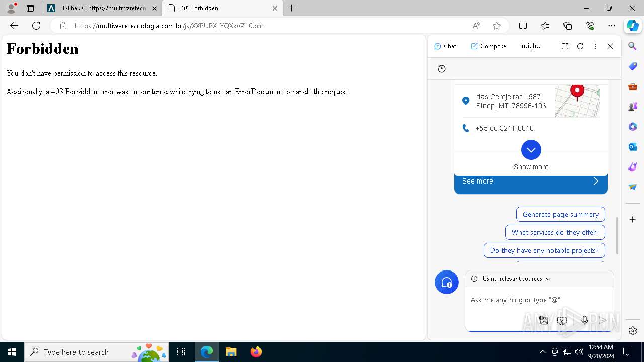Switch to the URLhaus tab
644x362 pixels.
click(102, 8)
